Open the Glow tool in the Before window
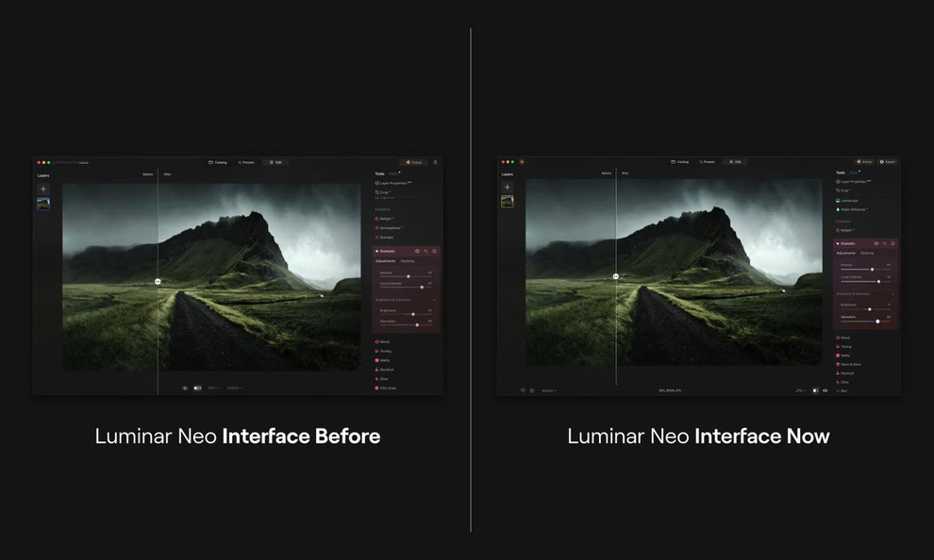This screenshot has height=560, width=934. 382,378
